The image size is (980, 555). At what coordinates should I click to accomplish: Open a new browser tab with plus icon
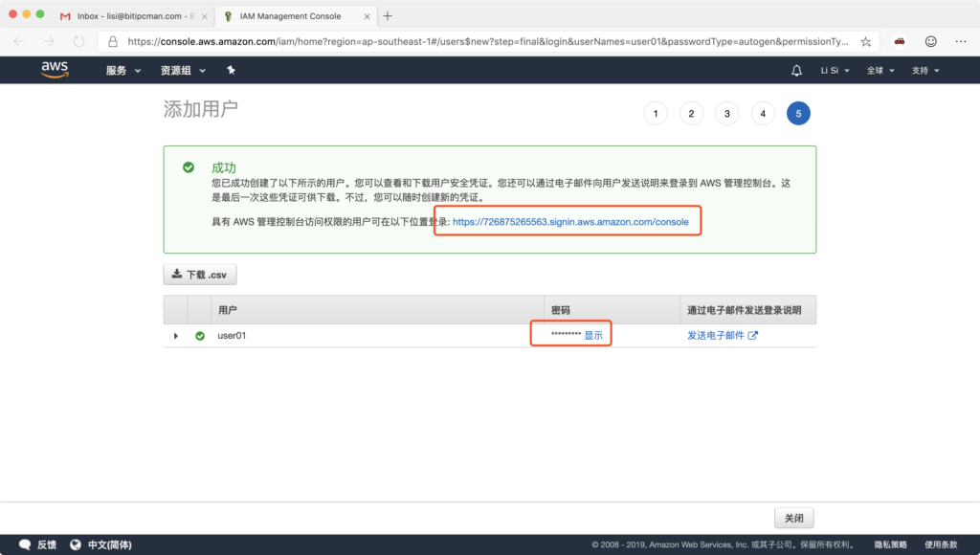pyautogui.click(x=388, y=16)
